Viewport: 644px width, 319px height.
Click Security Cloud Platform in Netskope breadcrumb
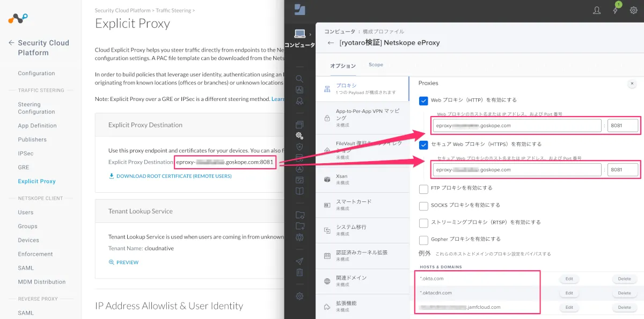pyautogui.click(x=123, y=10)
